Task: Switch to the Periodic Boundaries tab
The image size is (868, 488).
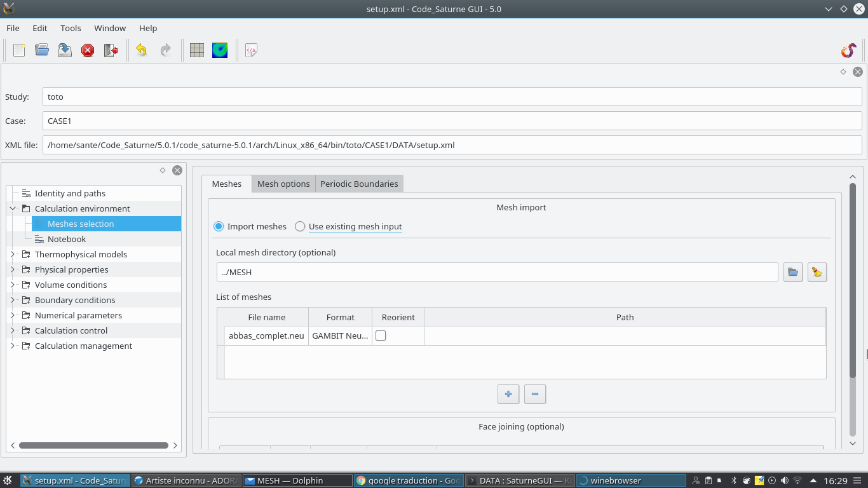Action: tap(359, 184)
